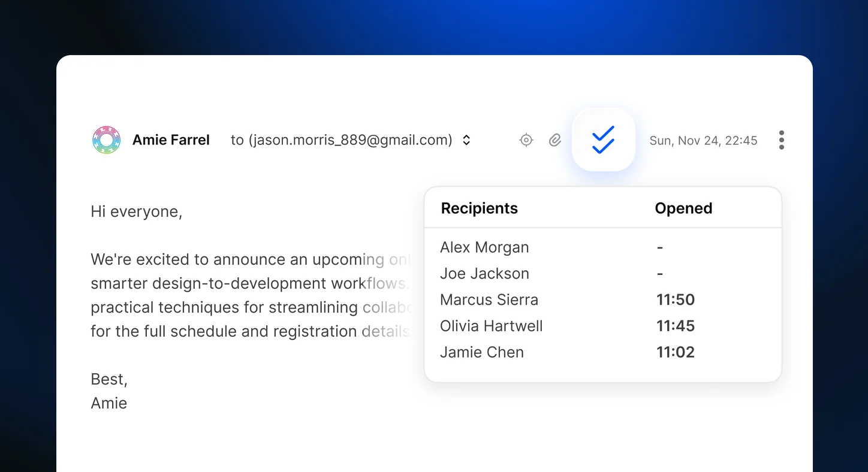Click sender name Amie Farrel
The width and height of the screenshot is (868, 472).
[x=171, y=140]
